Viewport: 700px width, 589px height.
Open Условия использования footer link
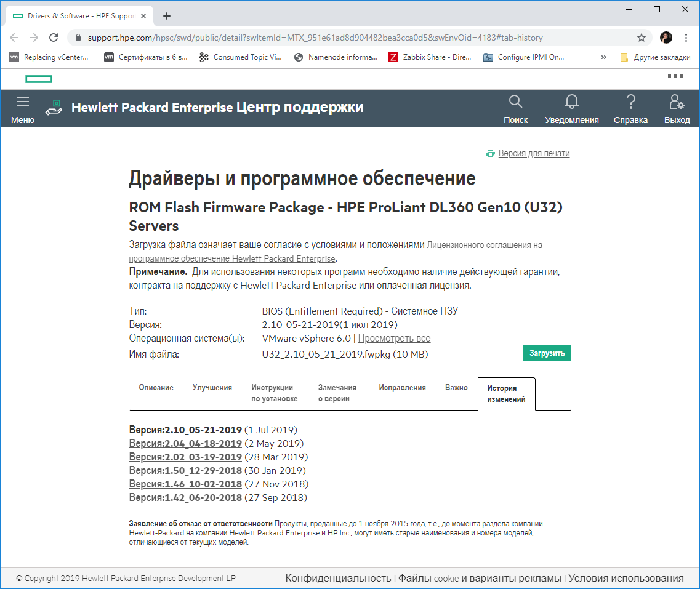click(626, 579)
